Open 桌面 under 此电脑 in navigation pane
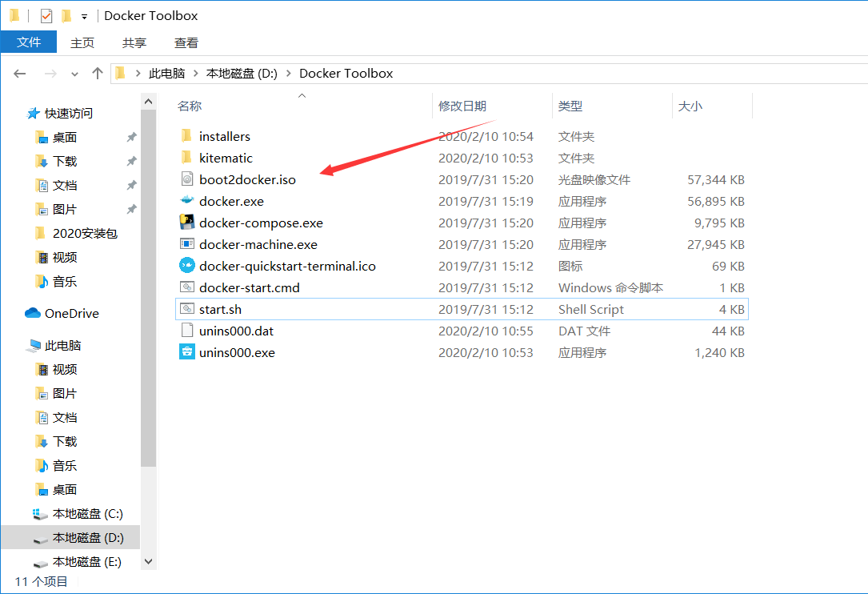The height and width of the screenshot is (594, 868). [65, 490]
